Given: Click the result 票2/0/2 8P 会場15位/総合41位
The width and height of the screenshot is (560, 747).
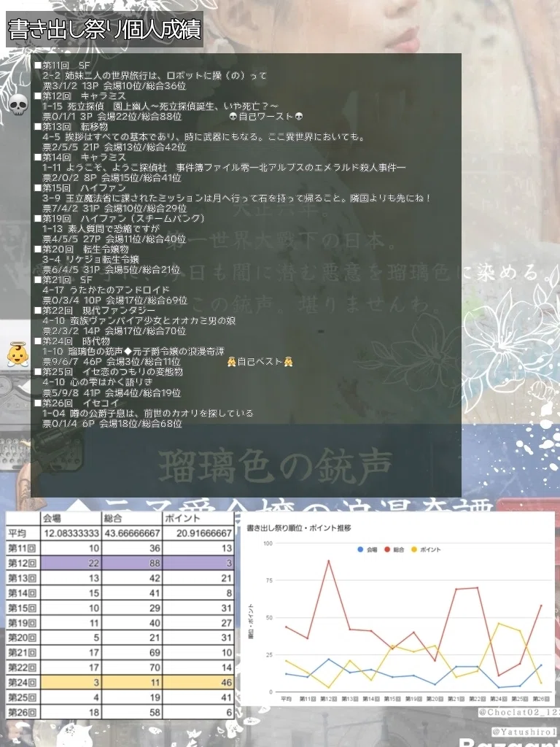Looking at the screenshot, I should click(112, 178).
